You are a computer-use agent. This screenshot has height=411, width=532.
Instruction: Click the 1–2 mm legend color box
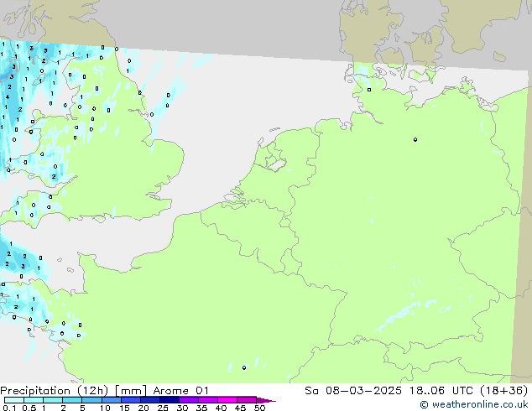(x=53, y=400)
